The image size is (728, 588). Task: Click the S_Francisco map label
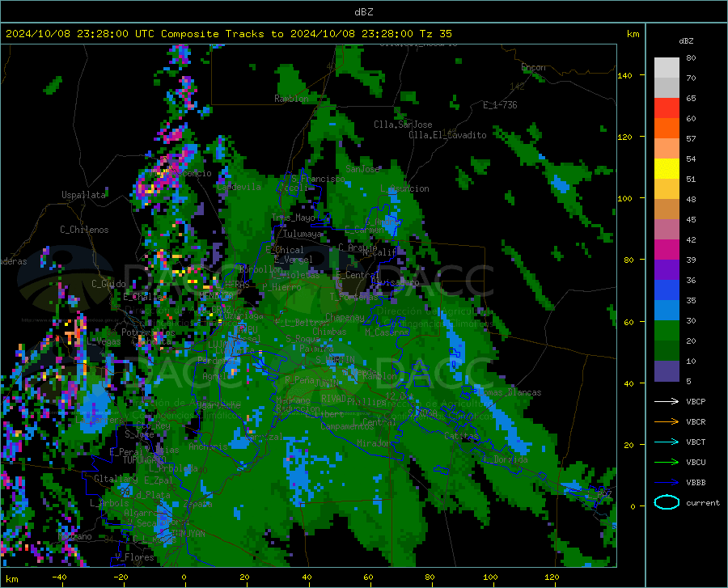pos(318,179)
